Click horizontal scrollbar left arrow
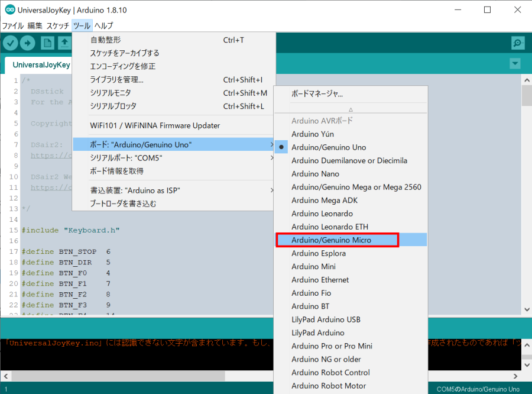Screen dimensions: 532x394 click(6, 376)
